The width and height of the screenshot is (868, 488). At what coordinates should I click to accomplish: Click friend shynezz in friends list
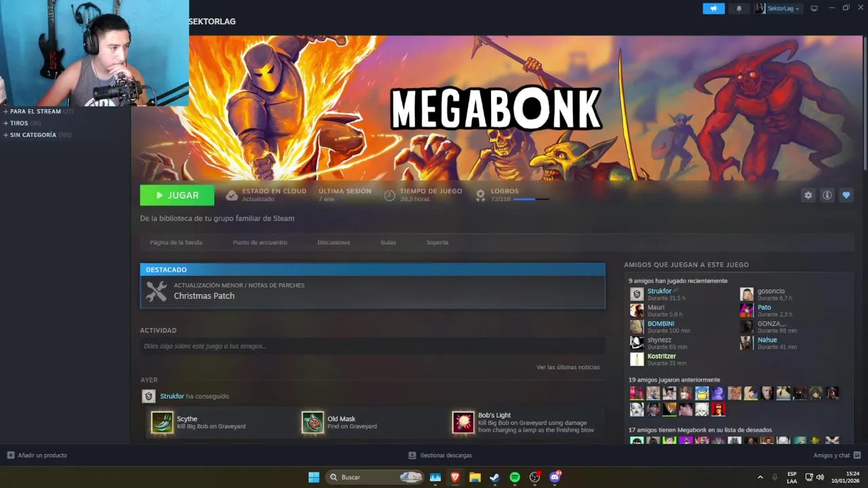point(659,340)
